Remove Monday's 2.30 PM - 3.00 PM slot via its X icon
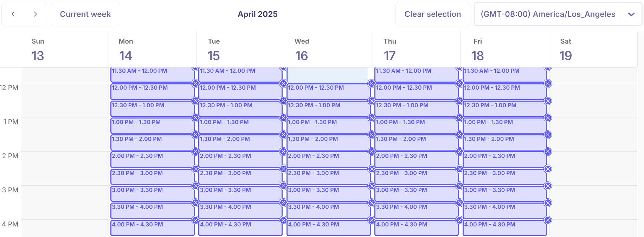This screenshot has height=237, width=644. 196,169
